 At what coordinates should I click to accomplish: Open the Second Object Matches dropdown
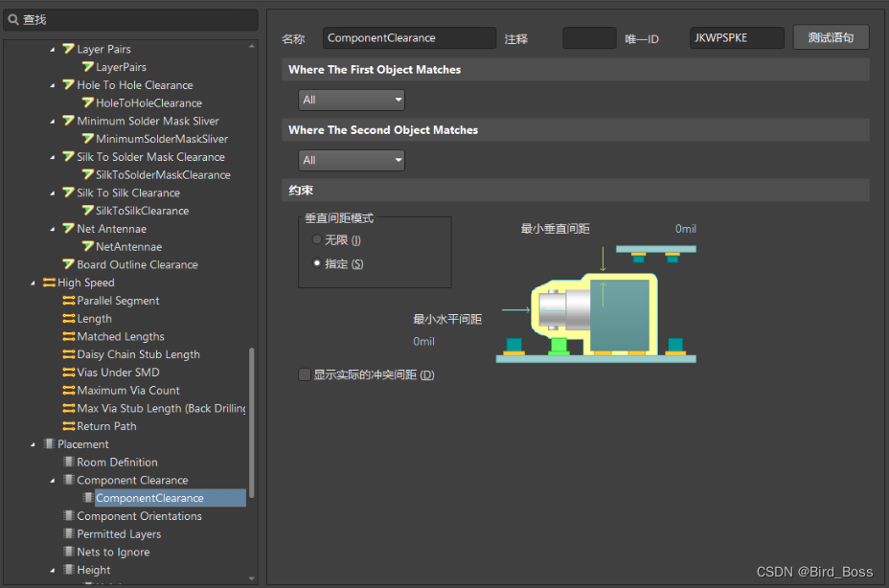(352, 161)
